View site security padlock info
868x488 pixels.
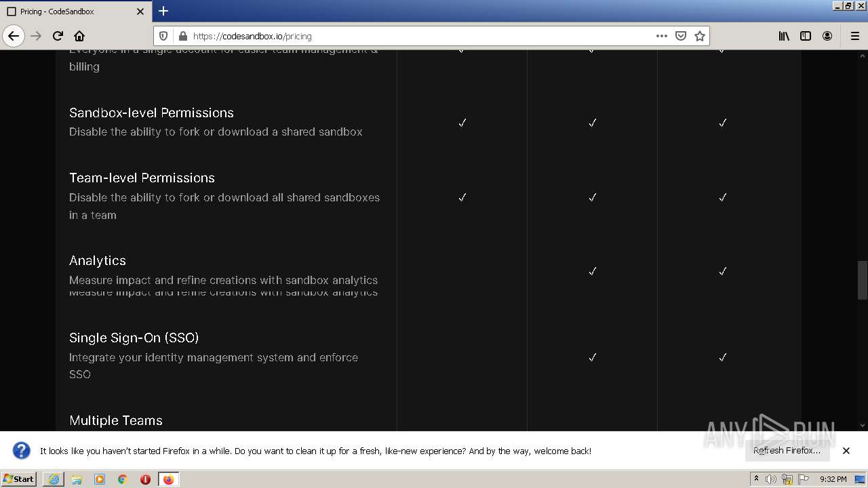(x=182, y=36)
